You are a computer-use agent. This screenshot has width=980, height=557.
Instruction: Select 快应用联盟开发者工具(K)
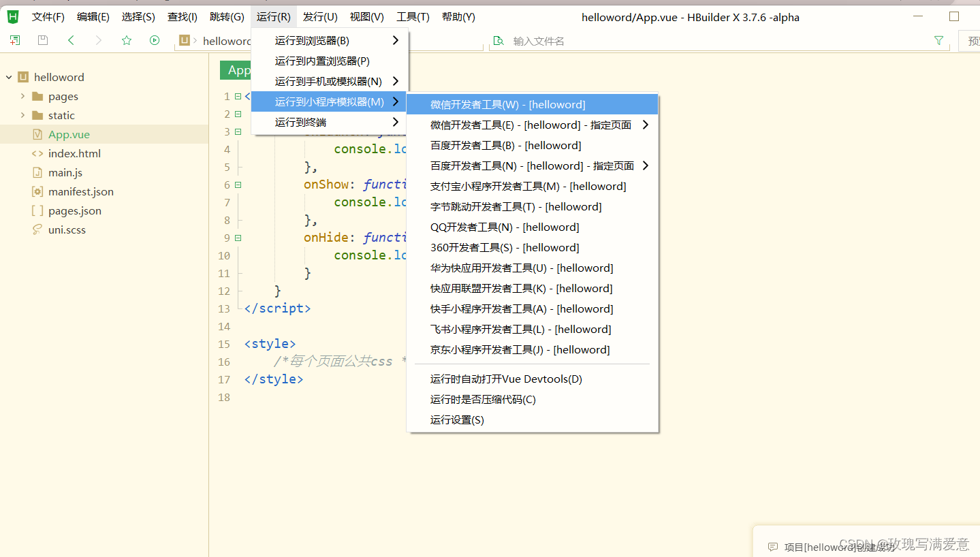coord(532,289)
